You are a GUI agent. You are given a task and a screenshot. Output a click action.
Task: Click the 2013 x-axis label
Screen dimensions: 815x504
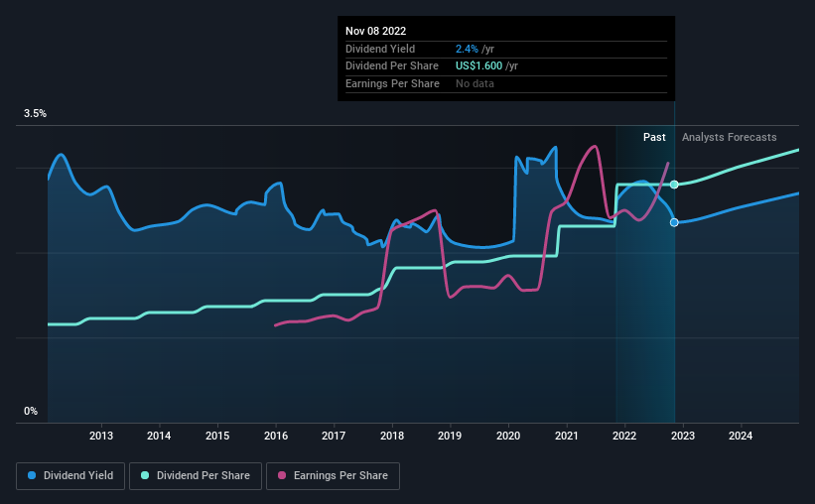point(101,436)
